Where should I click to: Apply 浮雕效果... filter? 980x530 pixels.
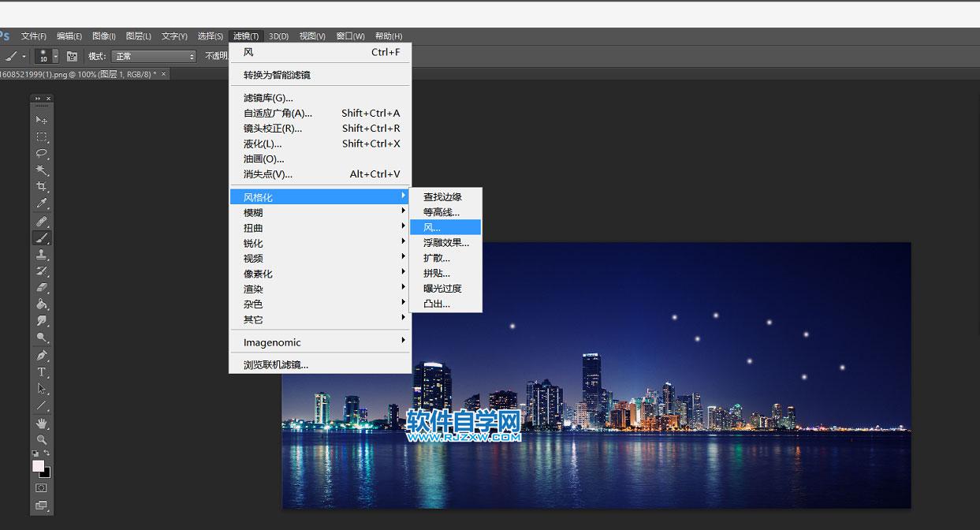(444, 242)
